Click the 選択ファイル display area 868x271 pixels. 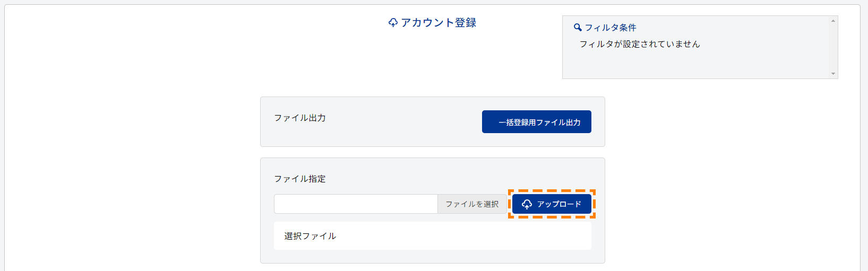click(x=433, y=236)
